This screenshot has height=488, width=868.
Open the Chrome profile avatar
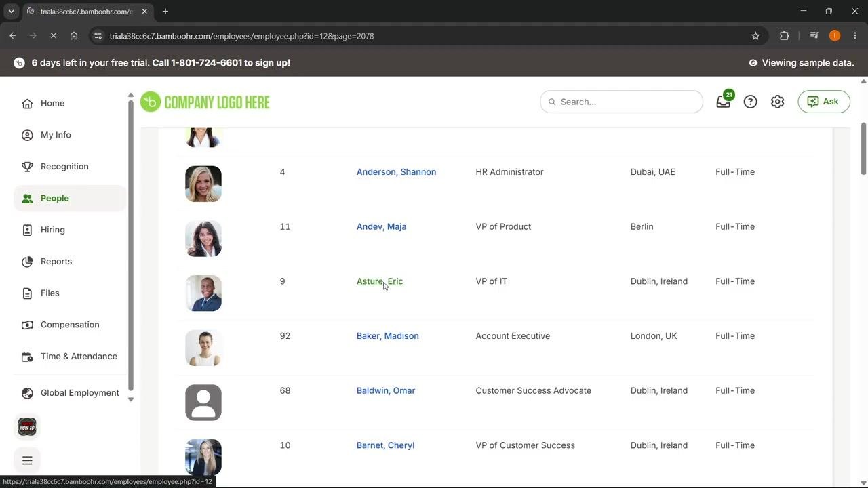[835, 36]
